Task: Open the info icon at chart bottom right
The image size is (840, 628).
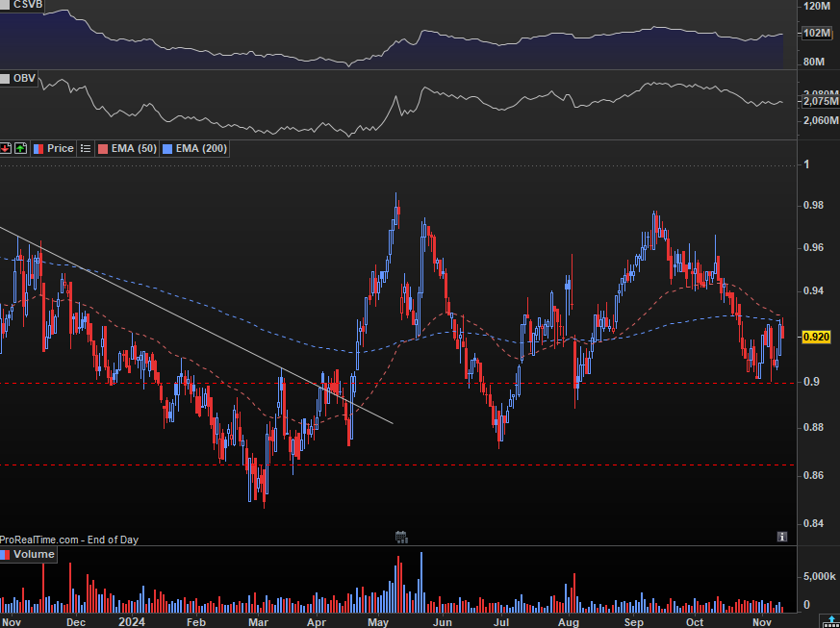Action: [782, 537]
